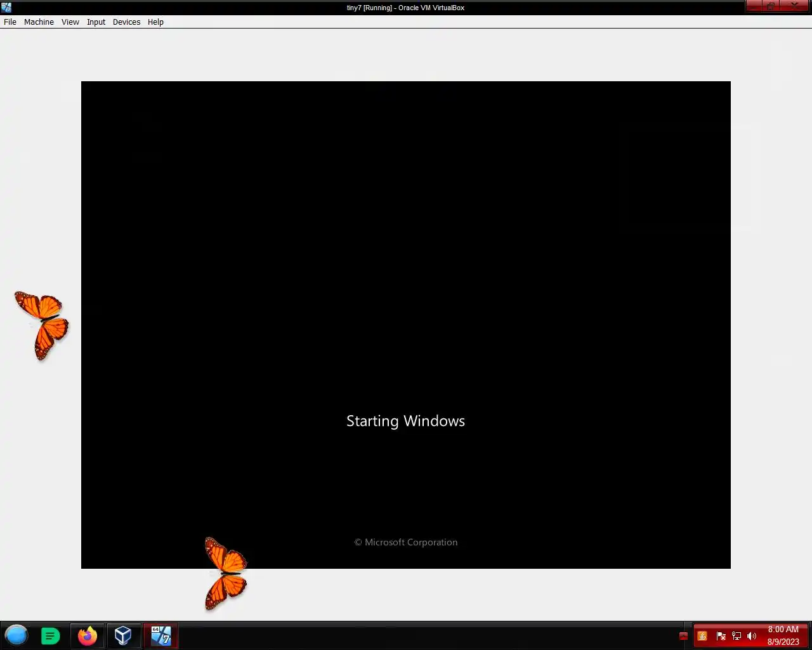Open the orange tray application icon

(x=702, y=636)
